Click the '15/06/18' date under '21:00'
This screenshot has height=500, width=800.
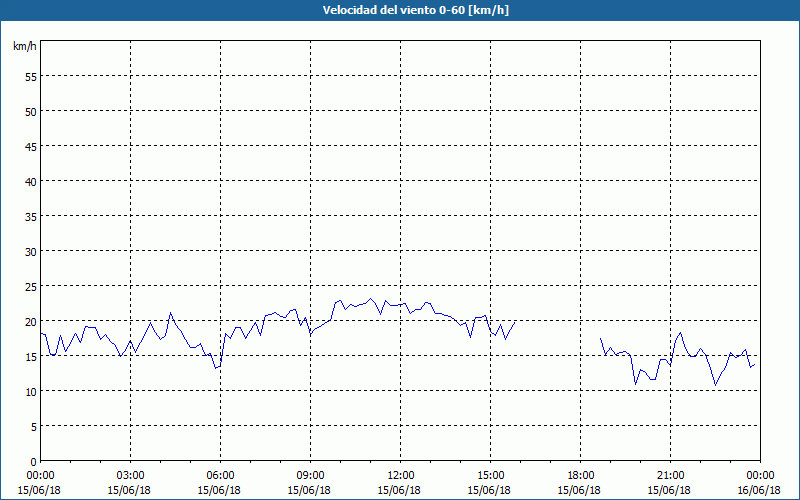pos(669,490)
